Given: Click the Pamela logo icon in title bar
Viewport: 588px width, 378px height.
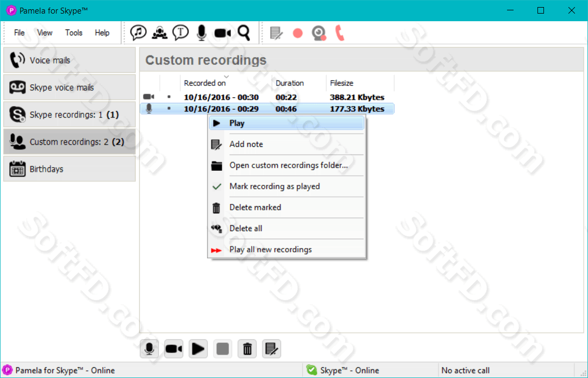Looking at the screenshot, I should click(11, 10).
